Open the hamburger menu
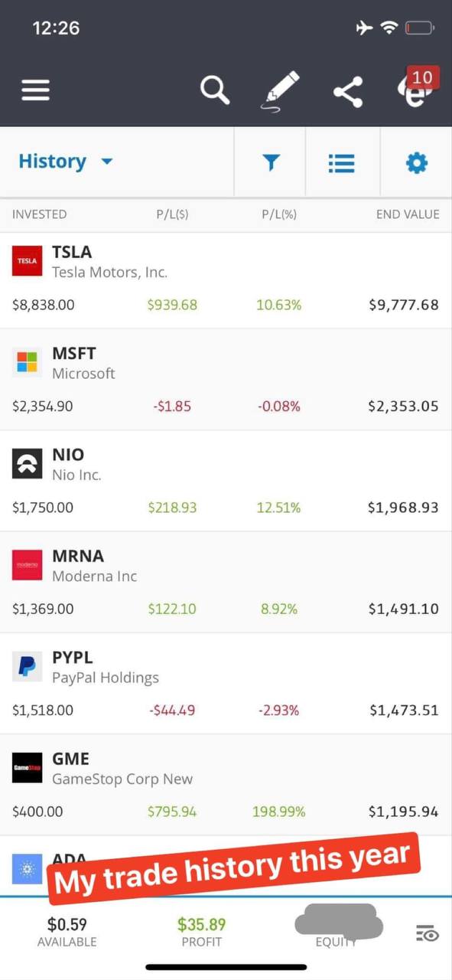The image size is (452, 980). click(35, 91)
